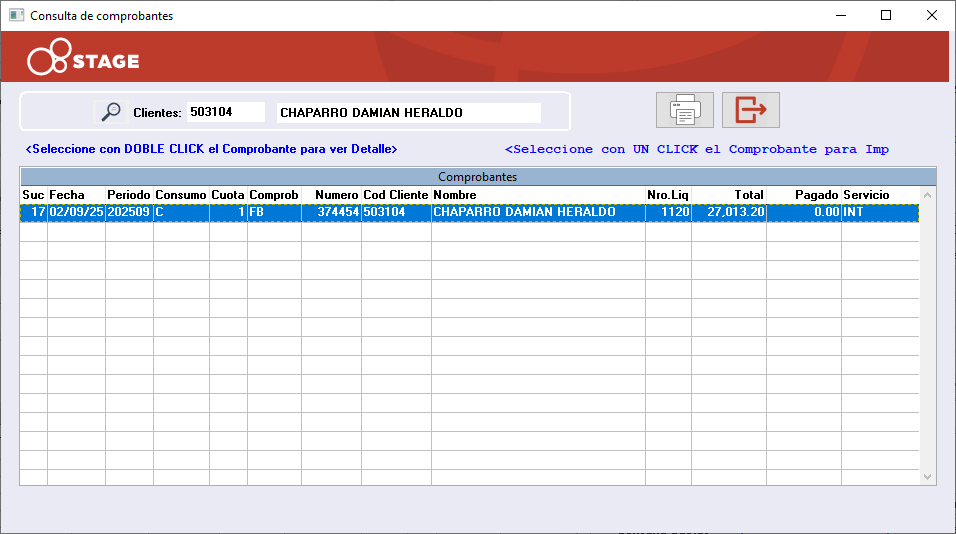
Task: Click the Clientes code field showing 503104
Action: (x=226, y=112)
